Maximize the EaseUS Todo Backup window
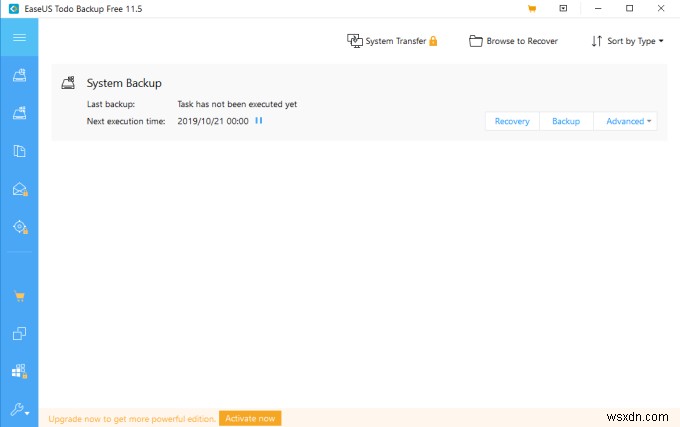Screen dimensions: 680x427 point(629,8)
